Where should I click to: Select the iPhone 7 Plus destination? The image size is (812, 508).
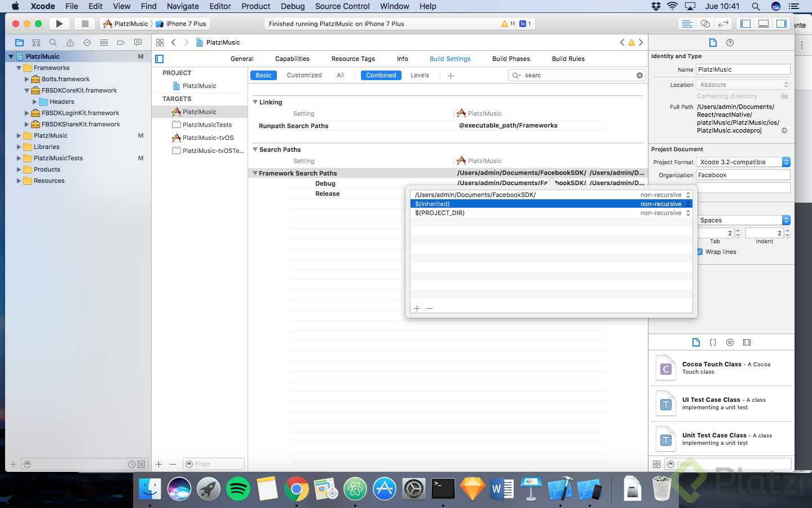click(x=181, y=24)
